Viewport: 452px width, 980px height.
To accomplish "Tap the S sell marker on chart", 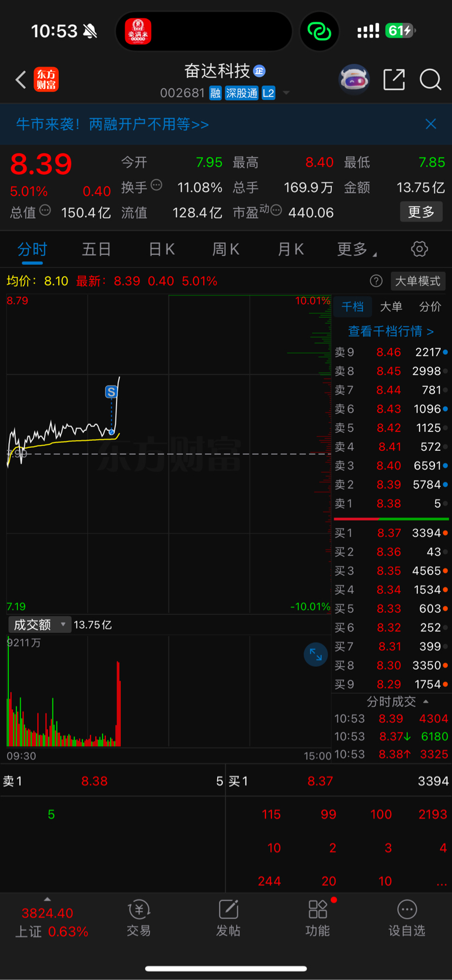I will coord(111,391).
